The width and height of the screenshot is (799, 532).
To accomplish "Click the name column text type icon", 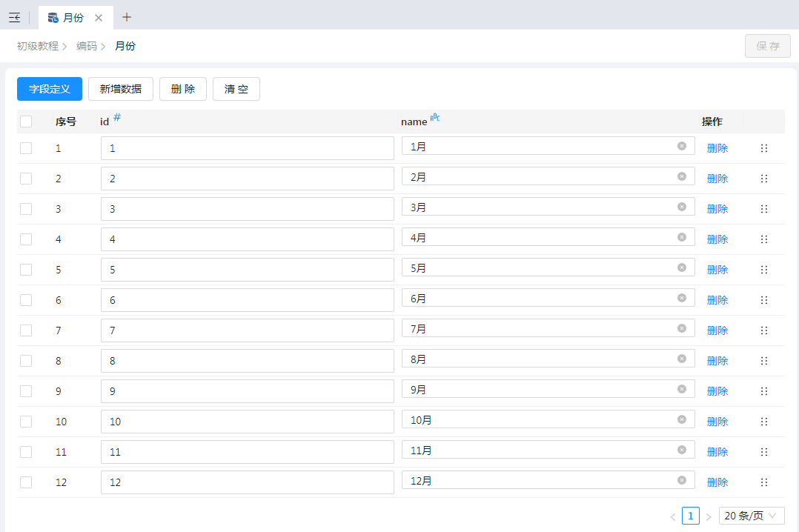I will click(x=435, y=117).
